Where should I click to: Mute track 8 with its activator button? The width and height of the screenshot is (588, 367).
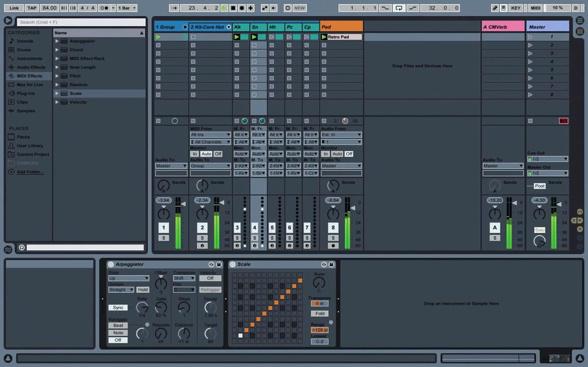333,228
